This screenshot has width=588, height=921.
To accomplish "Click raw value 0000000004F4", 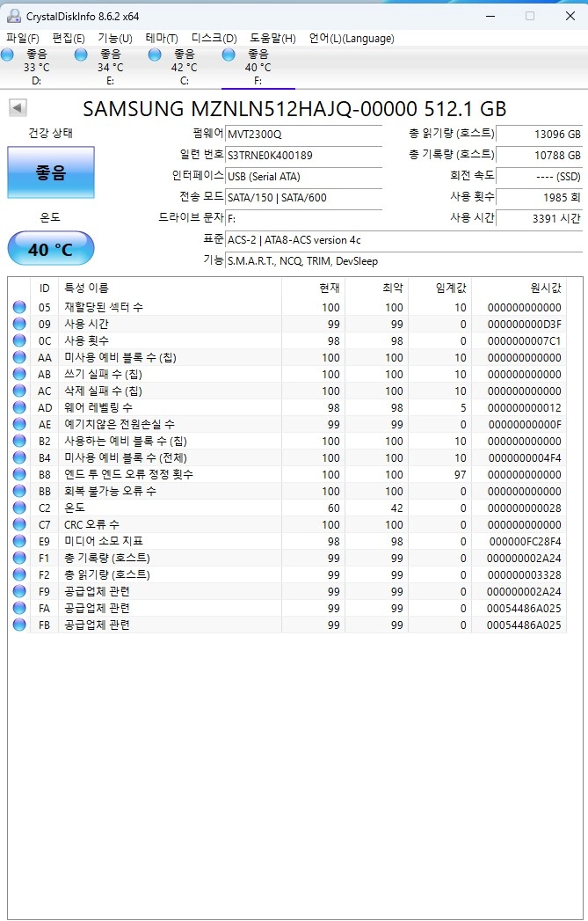I will coord(525,457).
